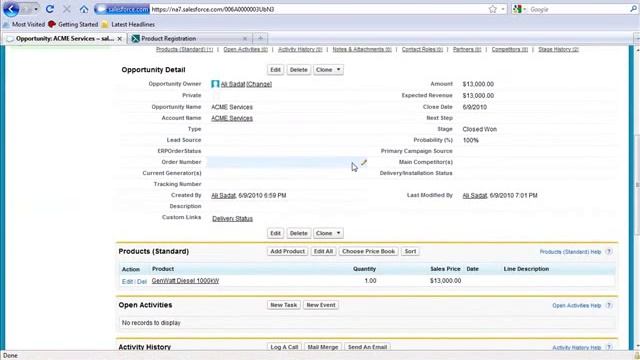Jump to Open Activities [0] section link

coord(245,49)
